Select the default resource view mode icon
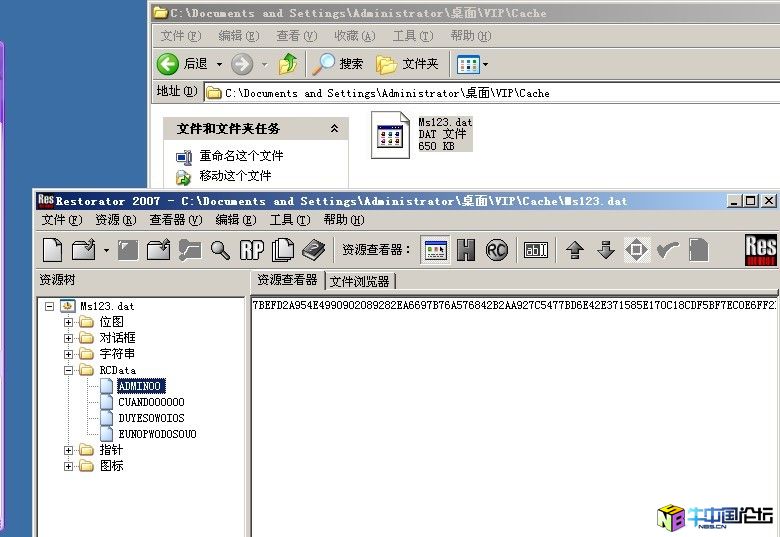This screenshot has height=537, width=780. 435,250
